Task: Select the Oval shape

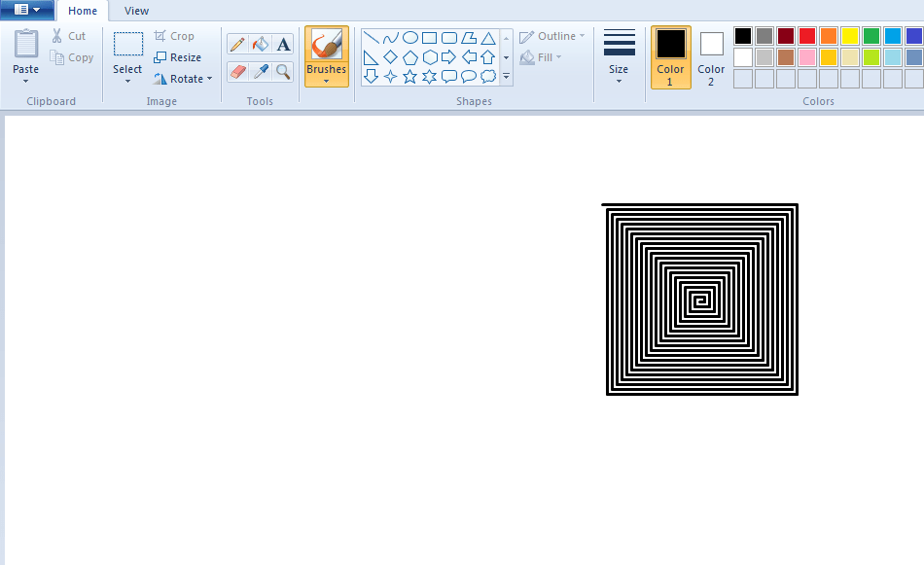Action: pos(409,38)
